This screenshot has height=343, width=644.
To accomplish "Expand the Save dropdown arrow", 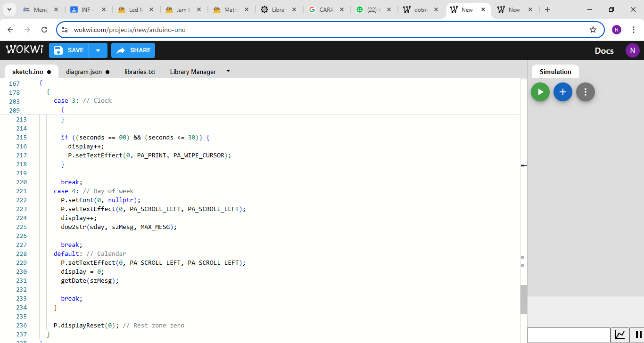I will [98, 50].
